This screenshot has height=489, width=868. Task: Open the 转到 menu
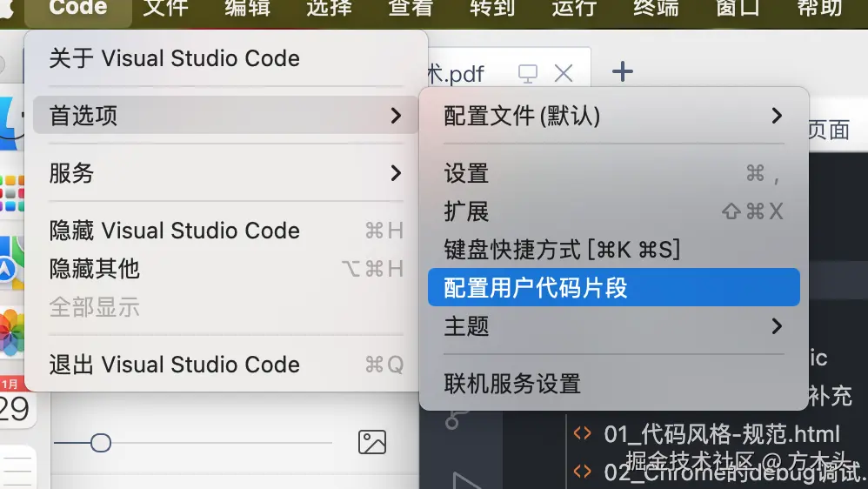(x=492, y=8)
